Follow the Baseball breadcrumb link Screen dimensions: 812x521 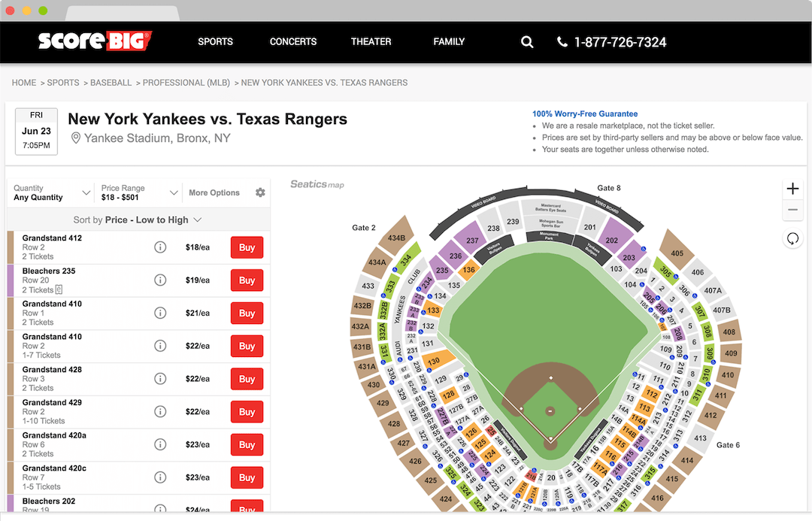tap(111, 83)
